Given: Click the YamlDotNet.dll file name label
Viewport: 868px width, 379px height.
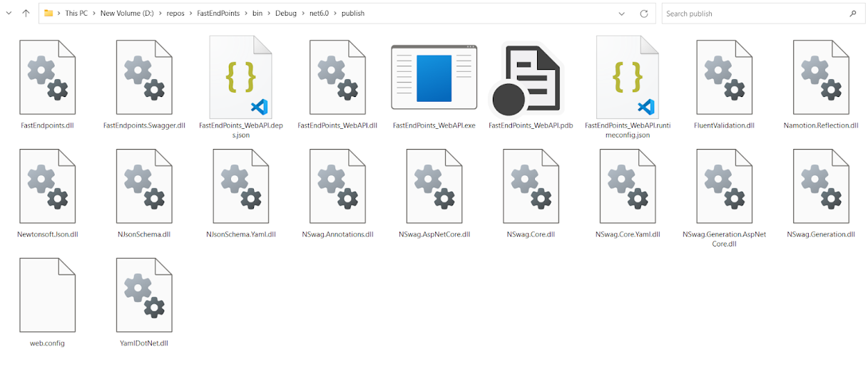Looking at the screenshot, I should pyautogui.click(x=144, y=343).
